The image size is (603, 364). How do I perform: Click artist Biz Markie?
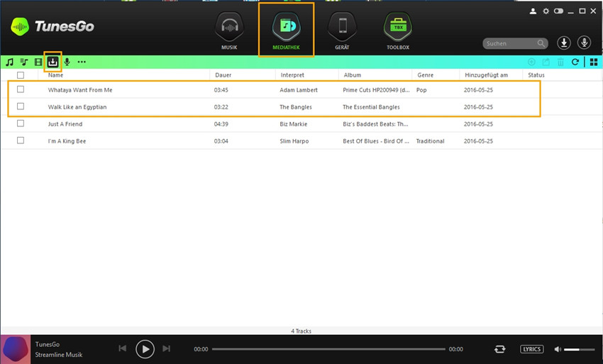294,124
